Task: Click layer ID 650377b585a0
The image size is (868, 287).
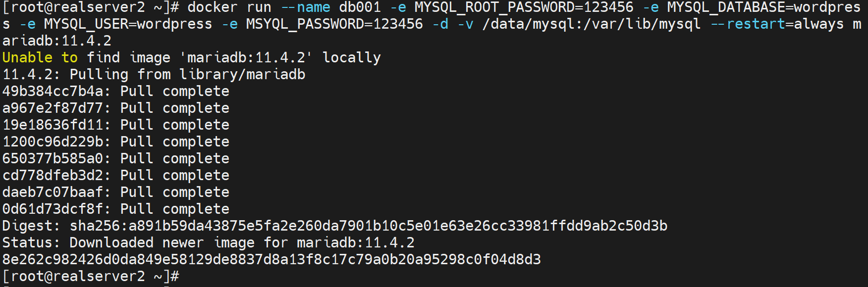Action: [53, 159]
